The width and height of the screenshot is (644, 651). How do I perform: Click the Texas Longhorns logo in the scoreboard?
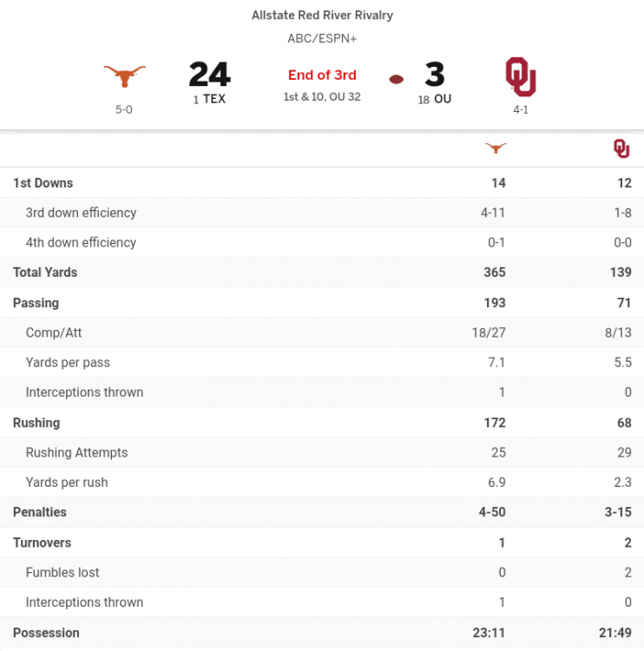pyautogui.click(x=125, y=76)
